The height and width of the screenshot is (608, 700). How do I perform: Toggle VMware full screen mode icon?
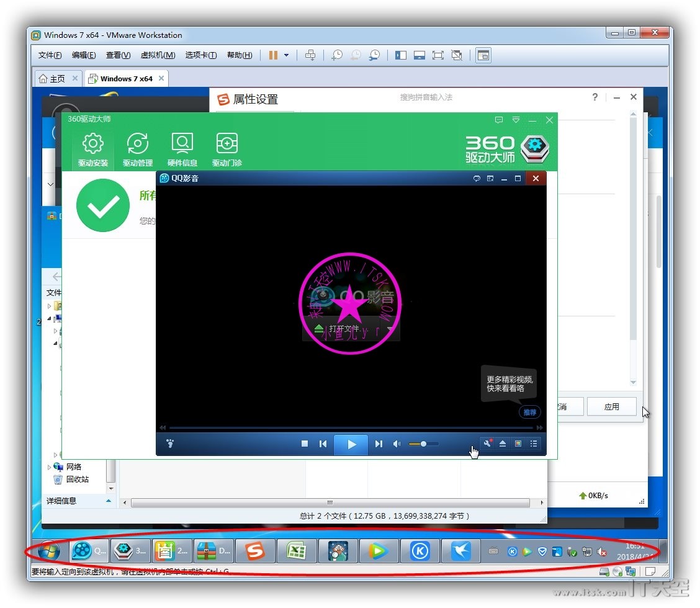click(x=438, y=55)
